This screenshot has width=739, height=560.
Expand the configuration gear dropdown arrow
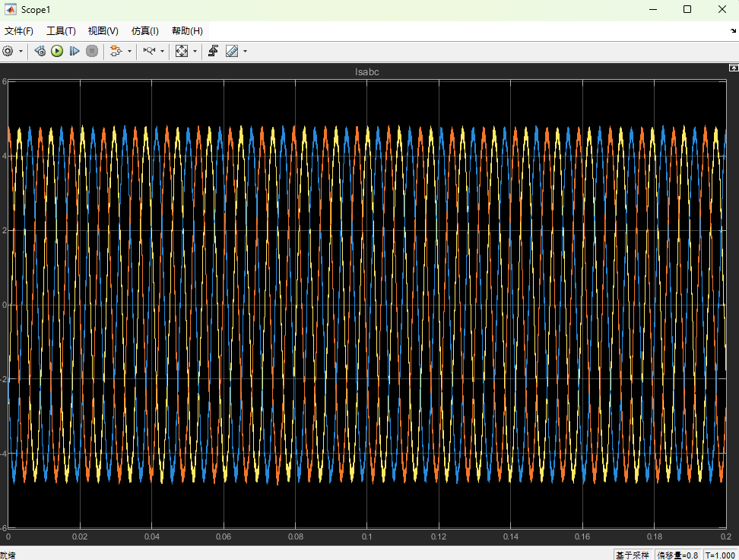[21, 51]
